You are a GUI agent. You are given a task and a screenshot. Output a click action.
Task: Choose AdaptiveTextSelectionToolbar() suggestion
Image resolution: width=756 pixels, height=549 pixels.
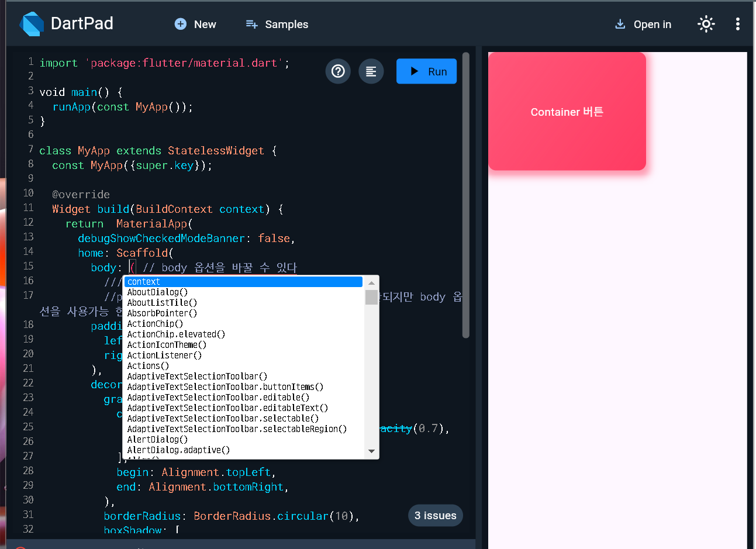pos(243,377)
